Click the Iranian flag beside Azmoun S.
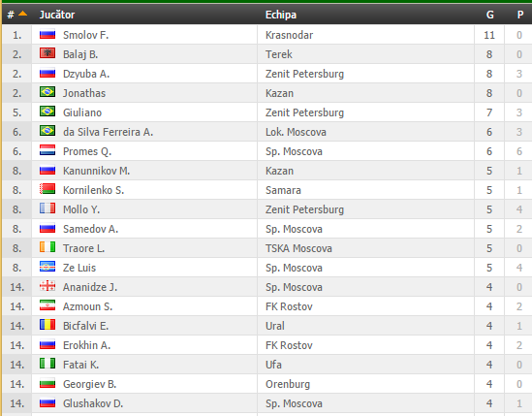Viewport: 532px width, 416px height. 47,305
